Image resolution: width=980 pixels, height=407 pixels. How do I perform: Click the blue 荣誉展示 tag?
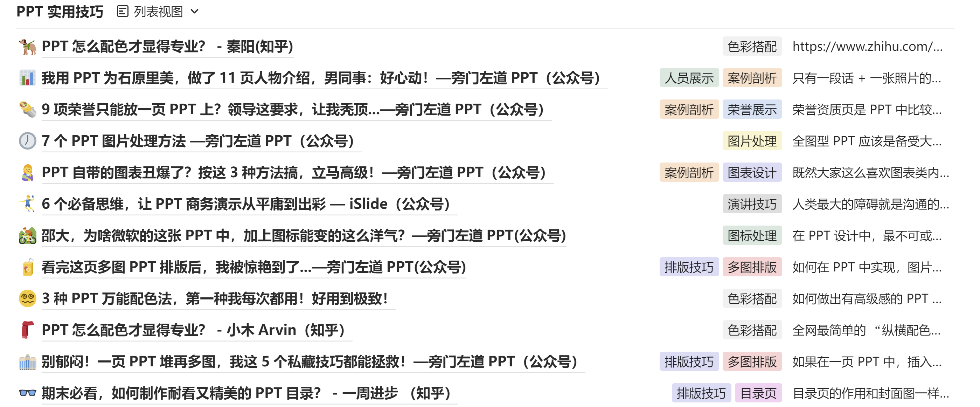(752, 110)
